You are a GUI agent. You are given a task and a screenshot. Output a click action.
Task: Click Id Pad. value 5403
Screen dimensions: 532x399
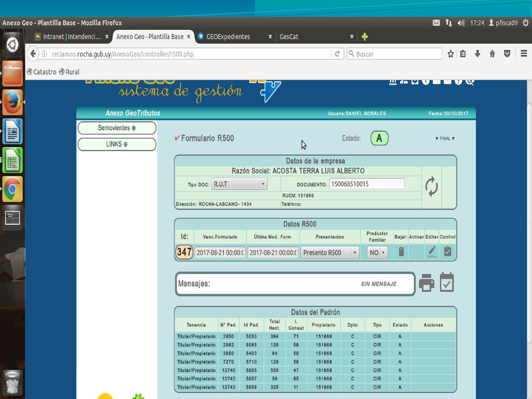(251, 353)
